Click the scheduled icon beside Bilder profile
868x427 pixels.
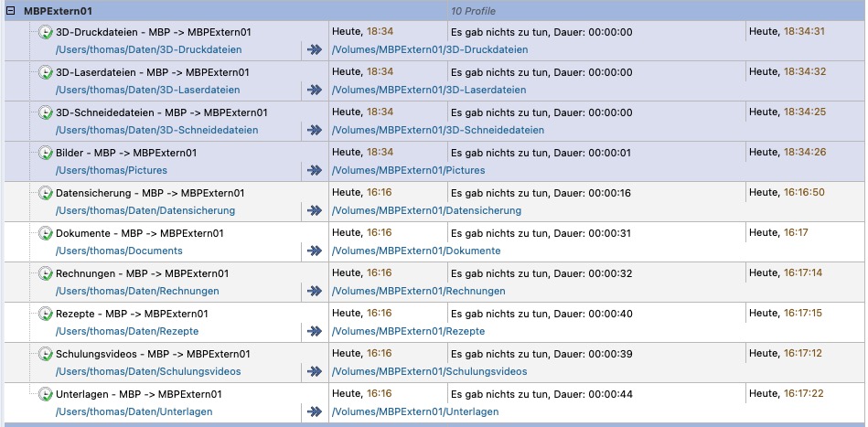coord(46,153)
